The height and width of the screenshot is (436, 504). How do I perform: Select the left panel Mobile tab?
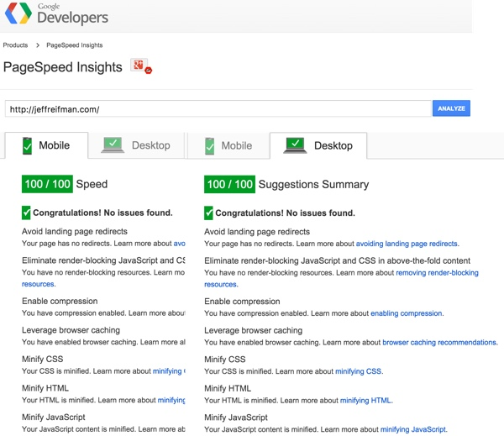pyautogui.click(x=46, y=145)
